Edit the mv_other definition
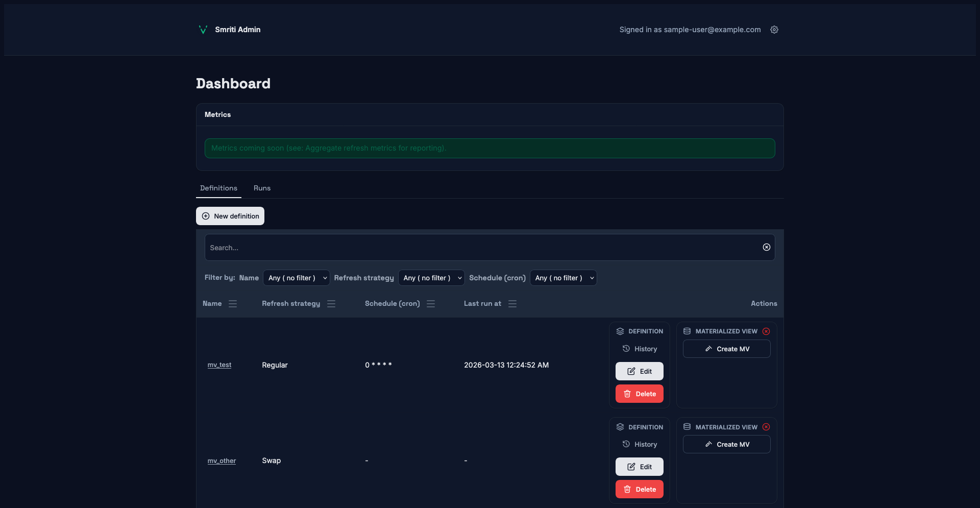 coord(639,467)
